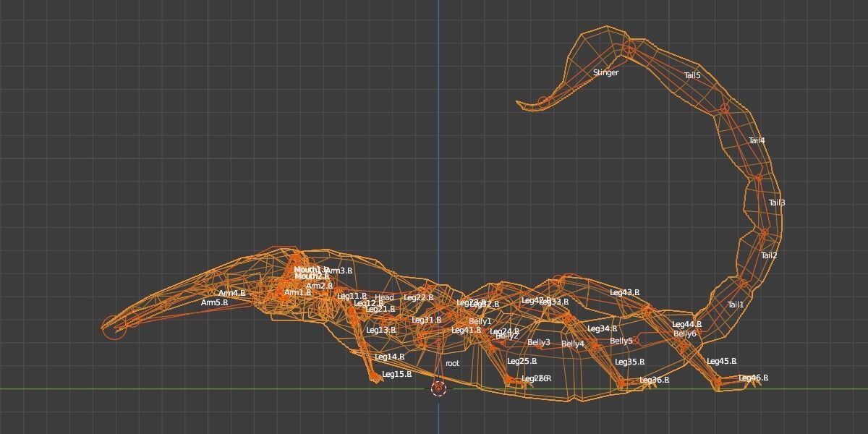The image size is (868, 434).
Task: Select the Leg45.R bone label
Action: [x=722, y=361]
